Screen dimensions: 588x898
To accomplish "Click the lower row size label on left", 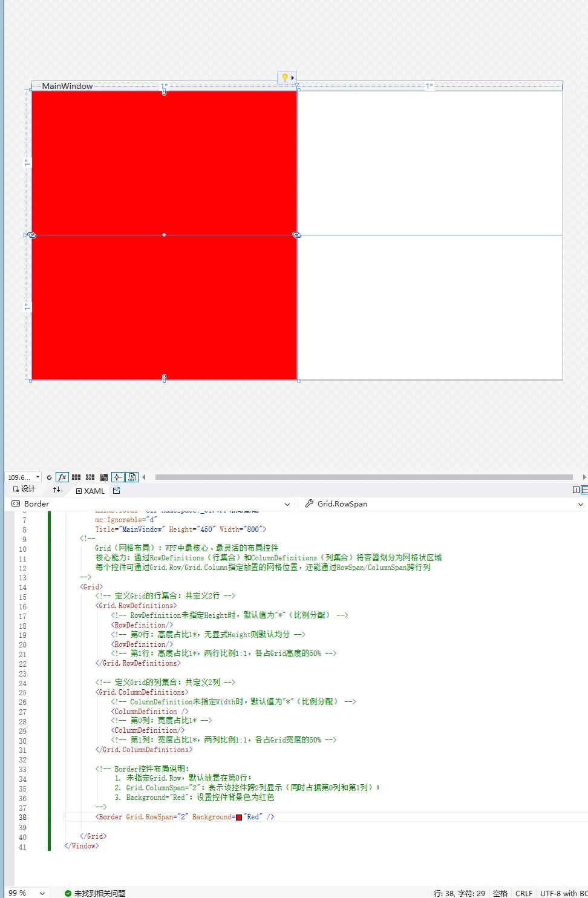I will point(27,307).
